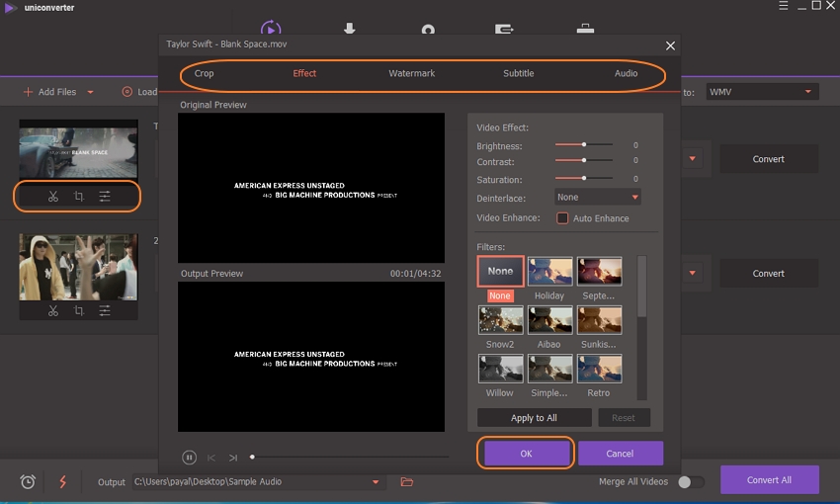Select the second video thumbnail
This screenshot has width=840, height=504.
(x=78, y=267)
